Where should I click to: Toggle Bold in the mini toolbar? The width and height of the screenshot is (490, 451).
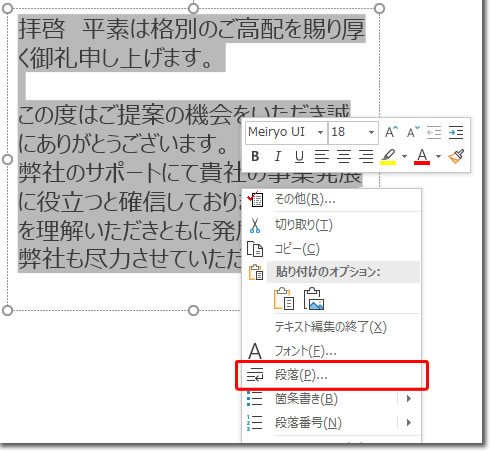255,156
